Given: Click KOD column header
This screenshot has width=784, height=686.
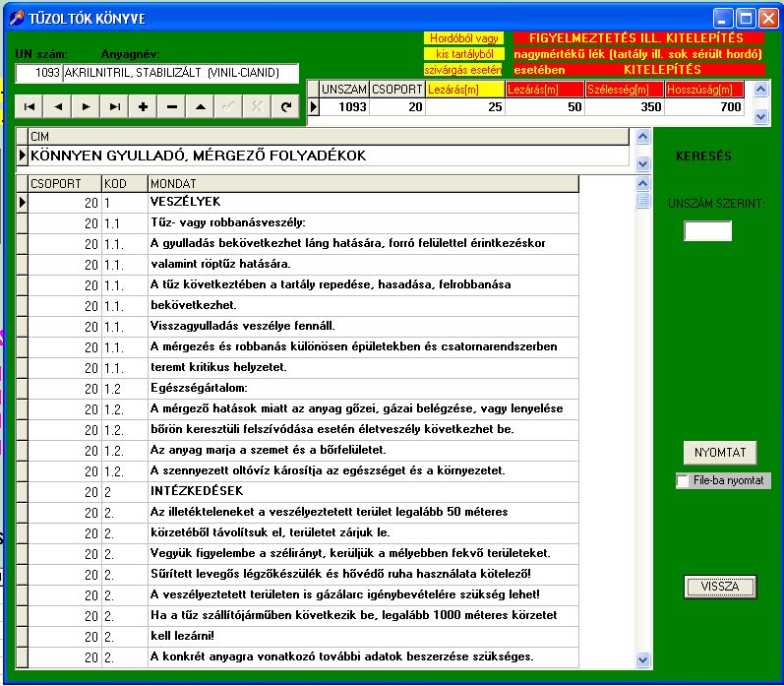Looking at the screenshot, I should coord(125,184).
